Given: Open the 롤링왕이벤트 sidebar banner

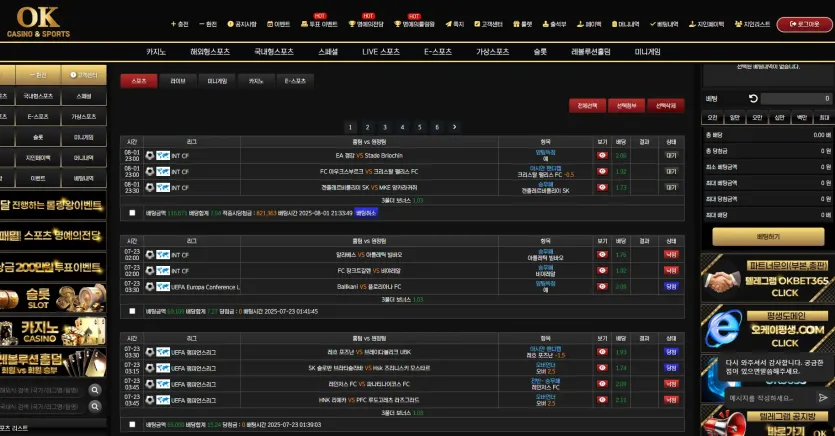Looking at the screenshot, I should 53,205.
